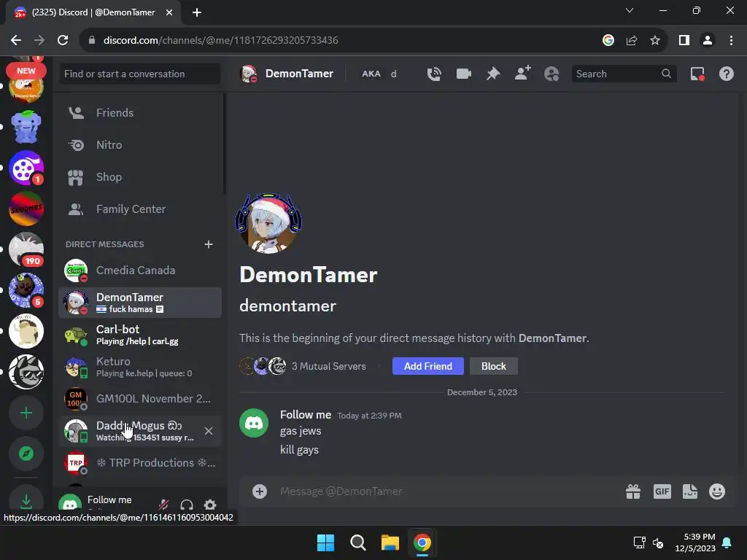Reload the page in Chrome
Image resolution: width=747 pixels, height=560 pixels.
[63, 40]
